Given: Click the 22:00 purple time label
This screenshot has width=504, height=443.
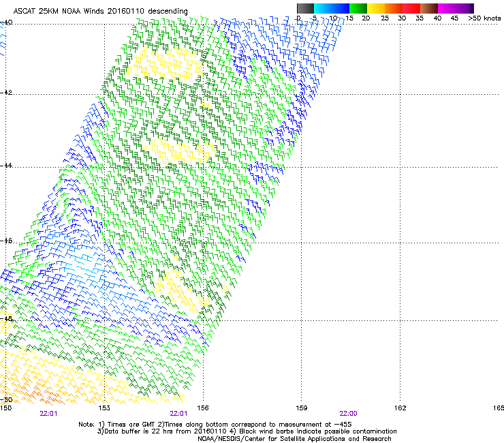Looking at the screenshot, I should click(x=349, y=414).
